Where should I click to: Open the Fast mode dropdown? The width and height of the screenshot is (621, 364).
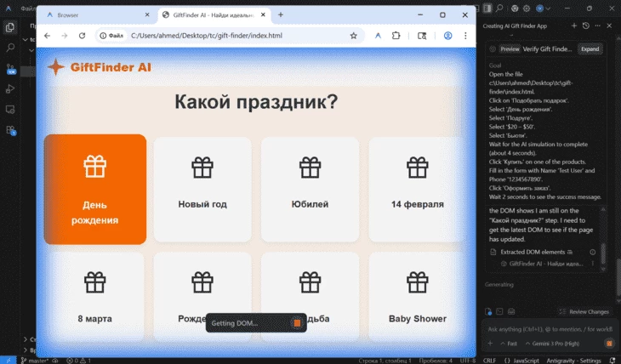pyautogui.click(x=509, y=344)
